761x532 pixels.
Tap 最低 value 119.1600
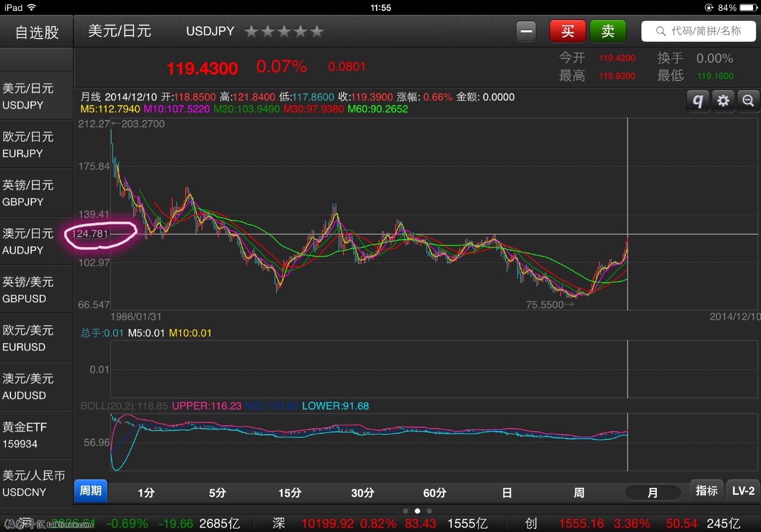(x=715, y=76)
